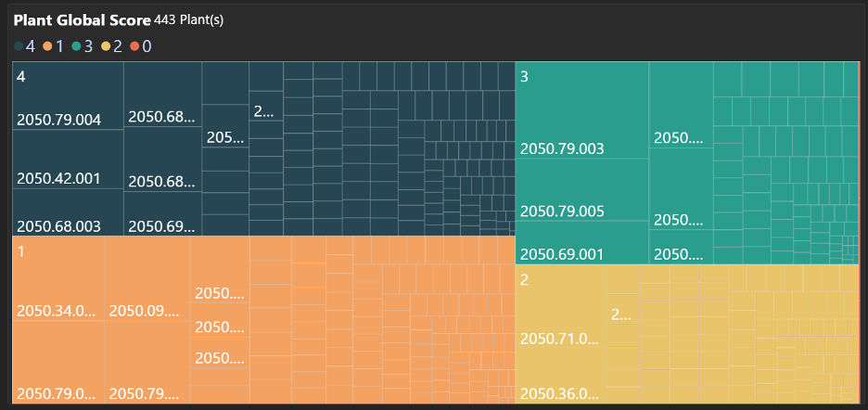Select dark blue tile labeled 2...
The image size is (868, 410).
coord(266,105)
